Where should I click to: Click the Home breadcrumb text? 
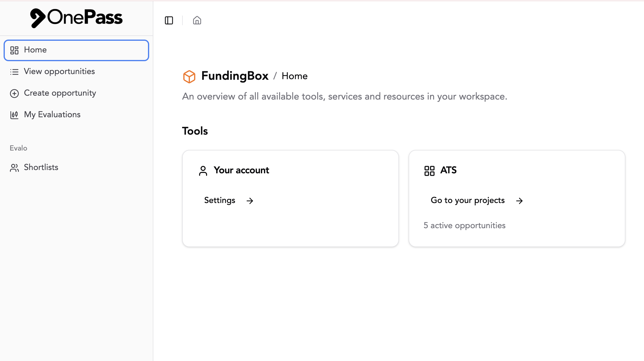294,76
